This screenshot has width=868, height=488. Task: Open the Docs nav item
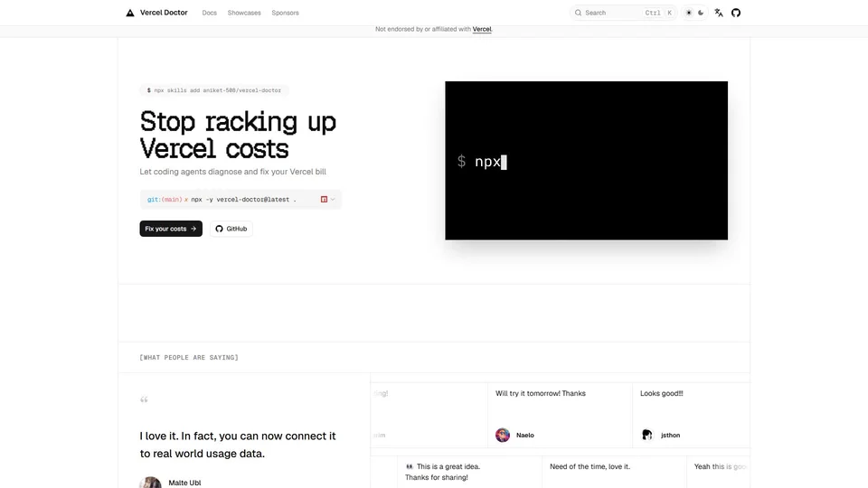coord(209,13)
